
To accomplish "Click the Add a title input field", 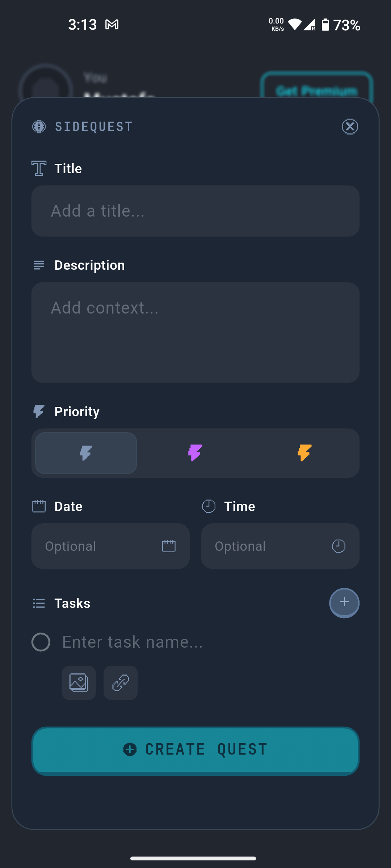I will tap(195, 211).
